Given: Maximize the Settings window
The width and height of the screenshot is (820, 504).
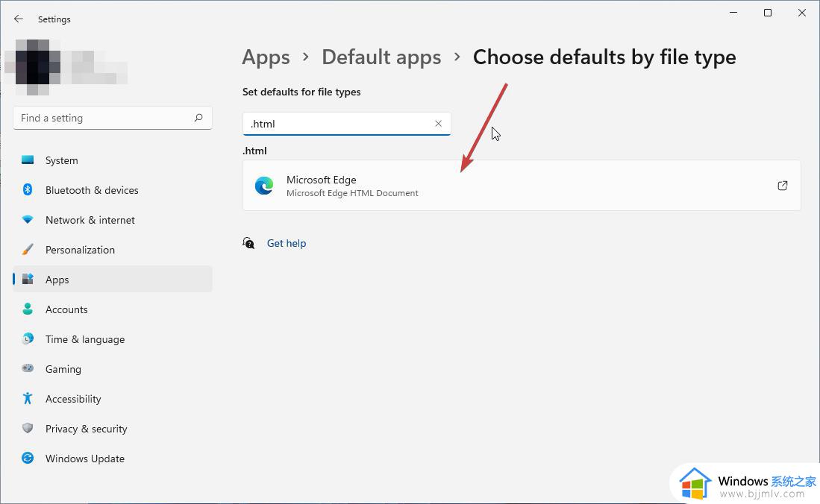Looking at the screenshot, I should pyautogui.click(x=768, y=13).
